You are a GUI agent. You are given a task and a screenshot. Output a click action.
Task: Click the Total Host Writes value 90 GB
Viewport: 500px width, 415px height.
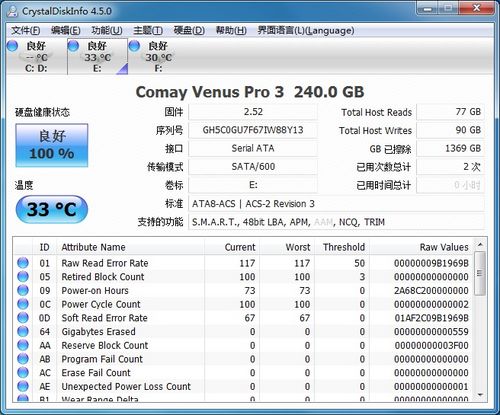450,130
